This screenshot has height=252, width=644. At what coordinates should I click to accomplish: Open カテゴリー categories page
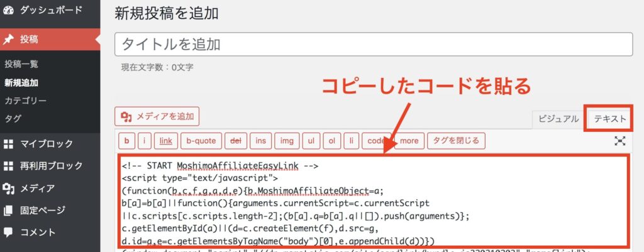click(25, 101)
